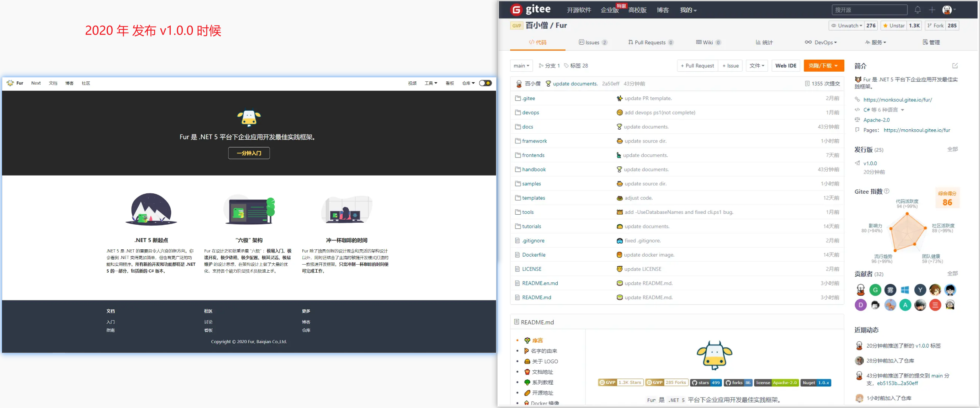Screen dimensions: 980x408
Task: Click the edit icon next to 简介
Action: 955,66
